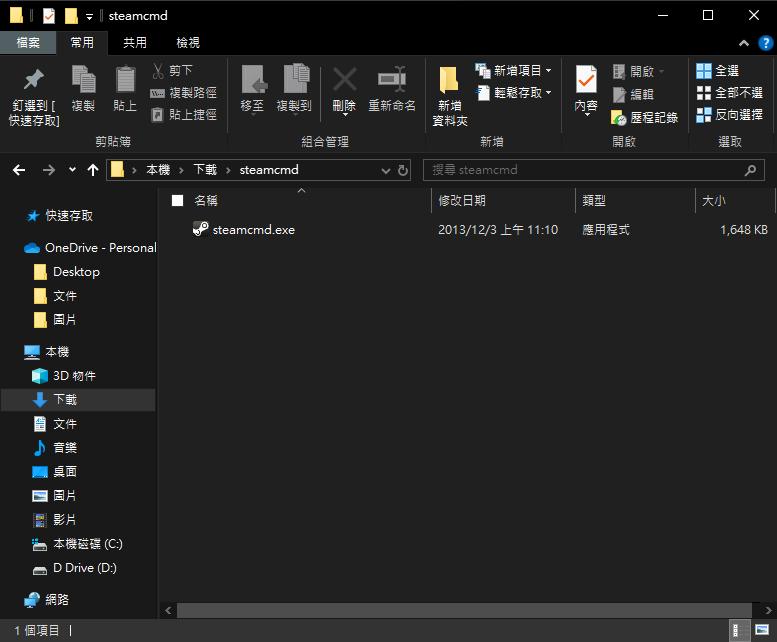
Task: Click 反向選擇 invert selection
Action: click(729, 115)
